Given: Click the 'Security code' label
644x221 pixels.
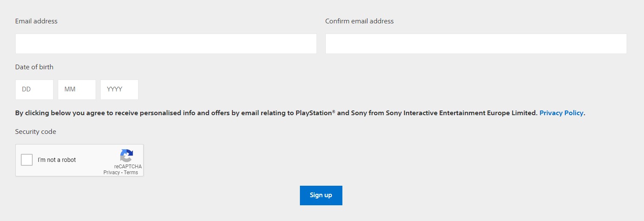Looking at the screenshot, I should [x=36, y=132].
